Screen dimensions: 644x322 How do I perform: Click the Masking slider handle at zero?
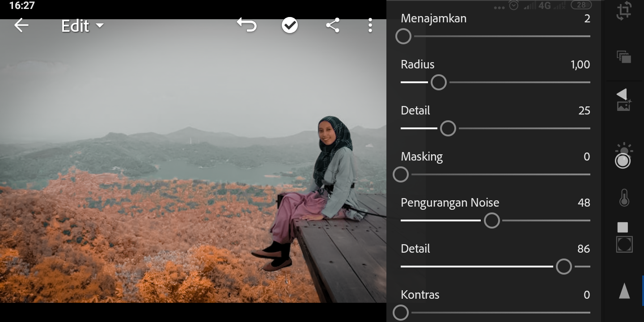coord(401,174)
